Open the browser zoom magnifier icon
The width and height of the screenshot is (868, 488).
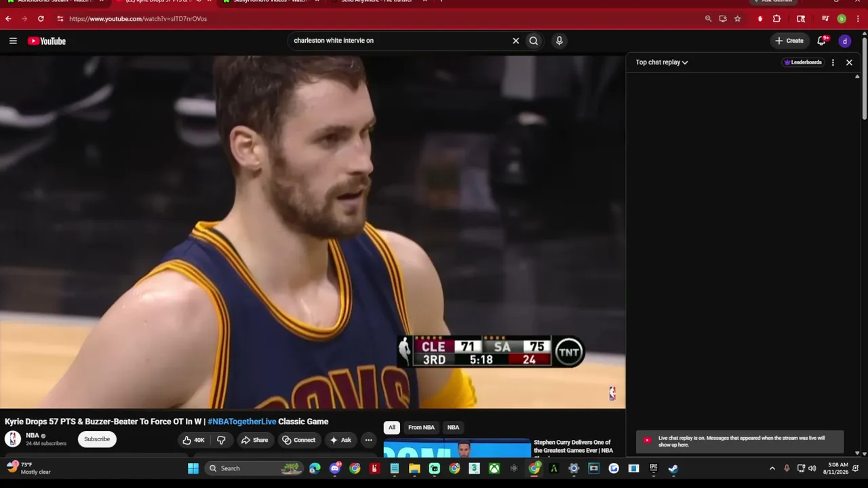pos(708,19)
